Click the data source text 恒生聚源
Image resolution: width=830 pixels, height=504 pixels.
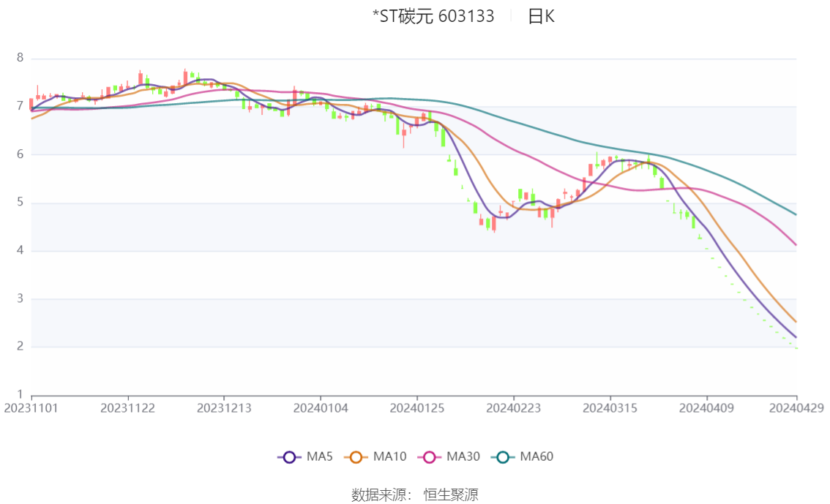point(451,495)
